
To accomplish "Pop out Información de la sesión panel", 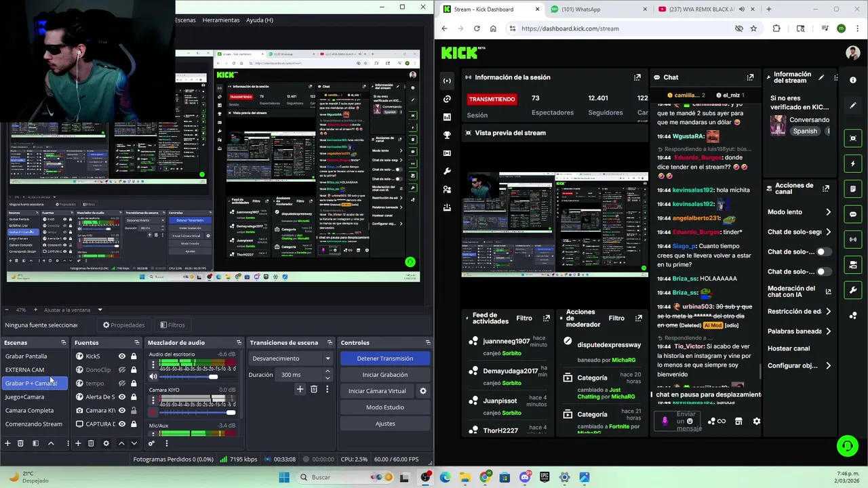I will click(x=637, y=77).
